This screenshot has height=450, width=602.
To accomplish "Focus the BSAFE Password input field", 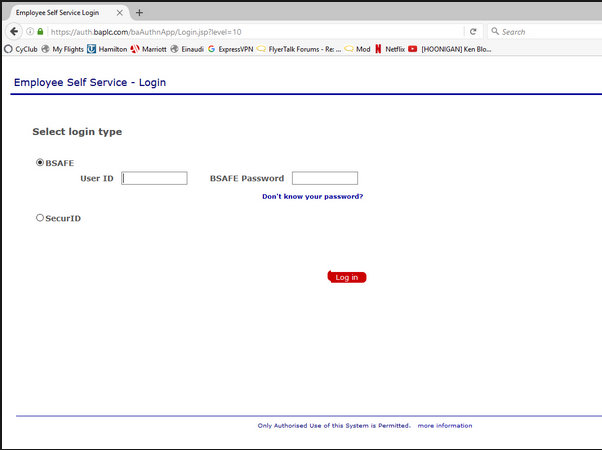I will pos(325,178).
